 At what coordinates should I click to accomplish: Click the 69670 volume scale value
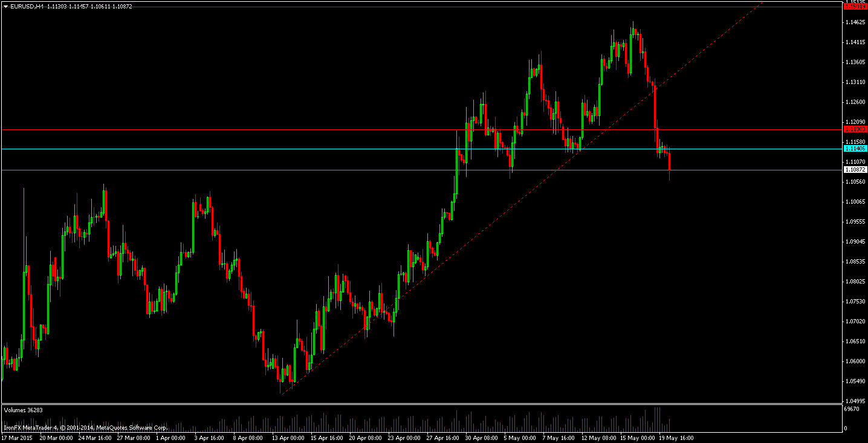point(852,409)
